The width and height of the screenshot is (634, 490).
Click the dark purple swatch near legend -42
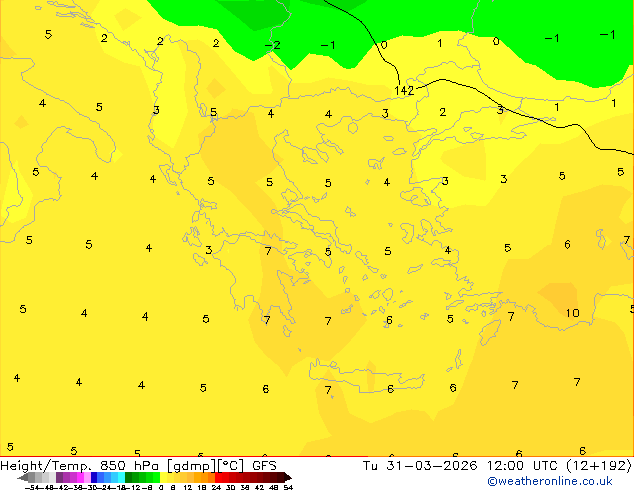(59, 477)
